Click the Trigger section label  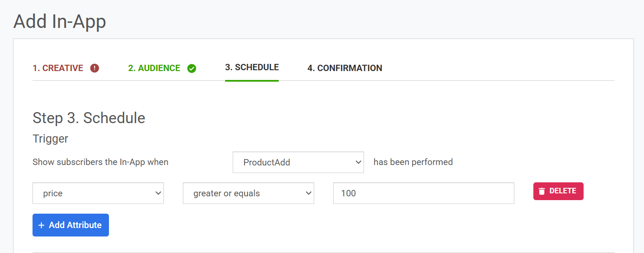50,138
